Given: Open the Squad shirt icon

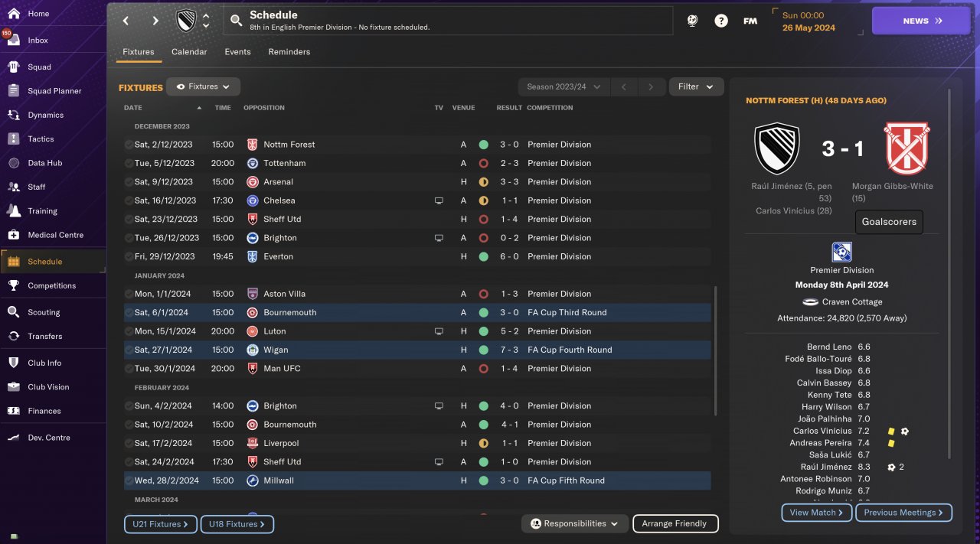Looking at the screenshot, I should point(14,67).
